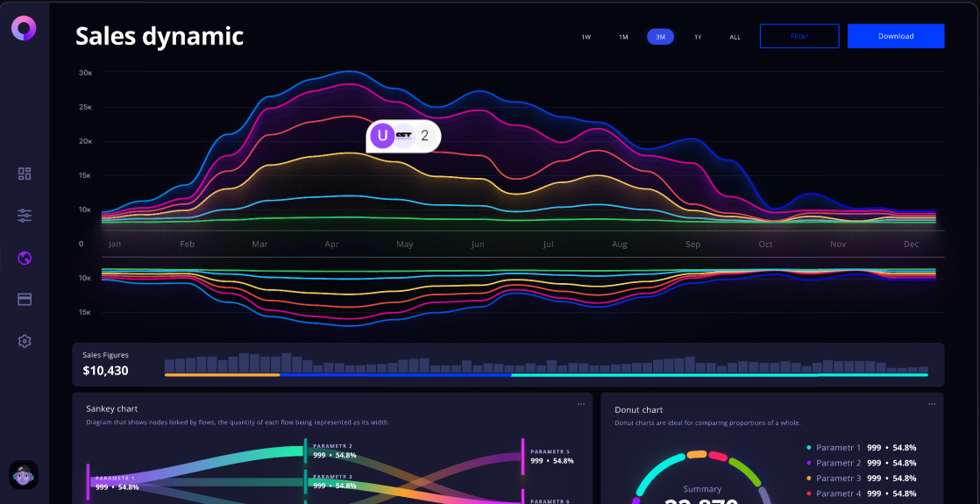
Task: Click Parametr 2 purple legend dot
Action: [x=809, y=464]
